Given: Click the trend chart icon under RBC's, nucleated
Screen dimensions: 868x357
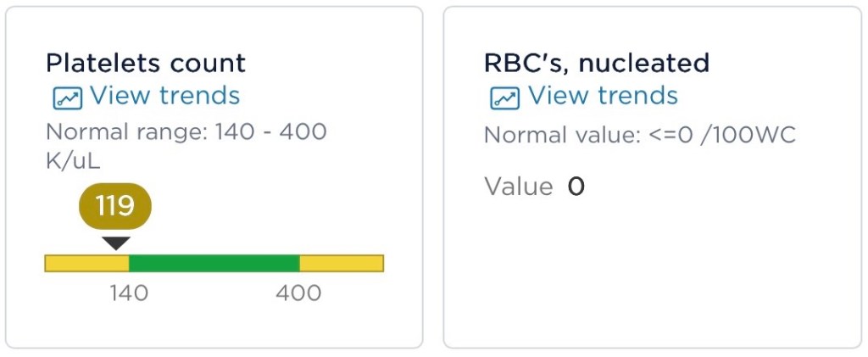Looking at the screenshot, I should (x=504, y=98).
